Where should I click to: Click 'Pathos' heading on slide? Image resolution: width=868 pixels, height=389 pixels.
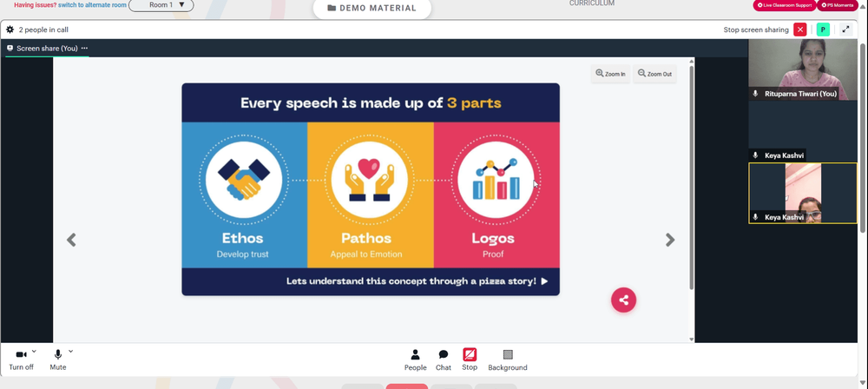(366, 238)
